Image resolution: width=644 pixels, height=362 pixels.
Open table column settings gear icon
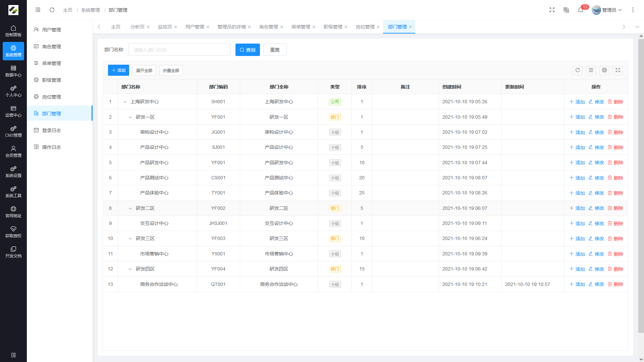(604, 70)
